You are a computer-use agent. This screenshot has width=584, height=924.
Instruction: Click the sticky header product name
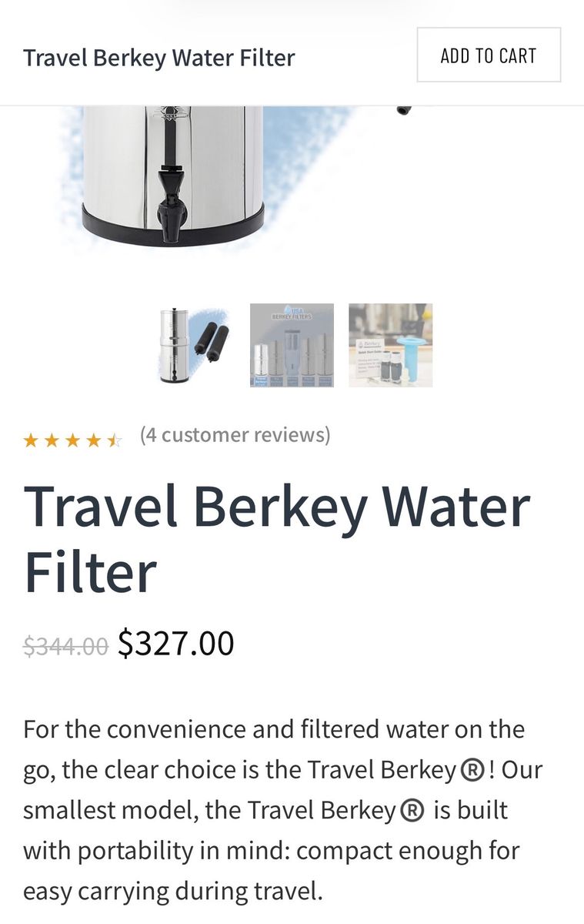point(159,57)
